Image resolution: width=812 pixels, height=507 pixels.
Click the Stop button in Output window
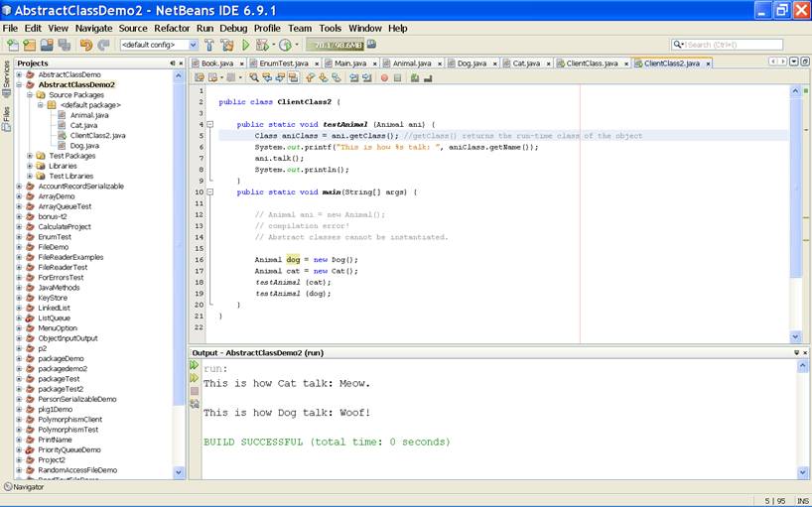pos(195,391)
